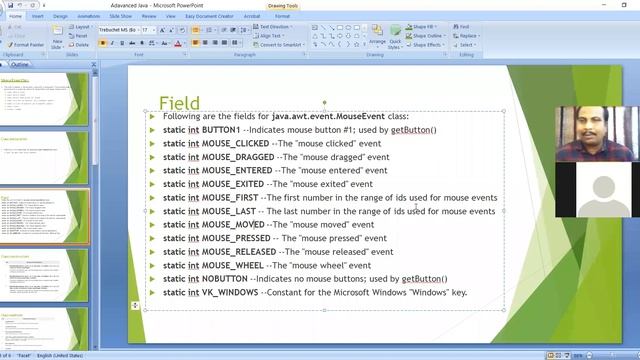Click the "Field" slide title text
640x360 pixels.
180,103
